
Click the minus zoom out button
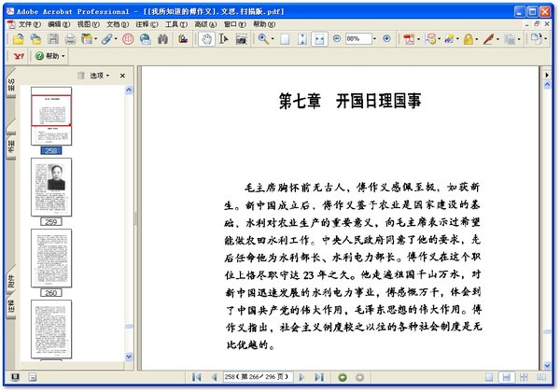(x=336, y=38)
